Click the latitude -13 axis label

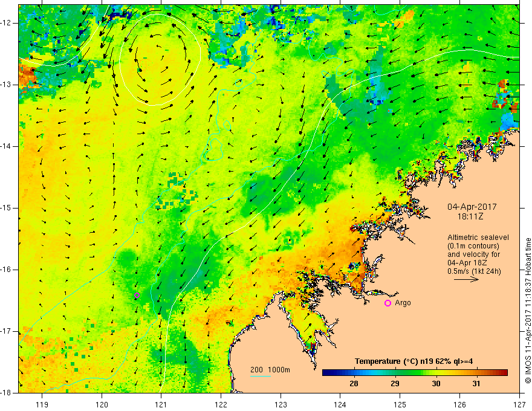click(x=6, y=85)
